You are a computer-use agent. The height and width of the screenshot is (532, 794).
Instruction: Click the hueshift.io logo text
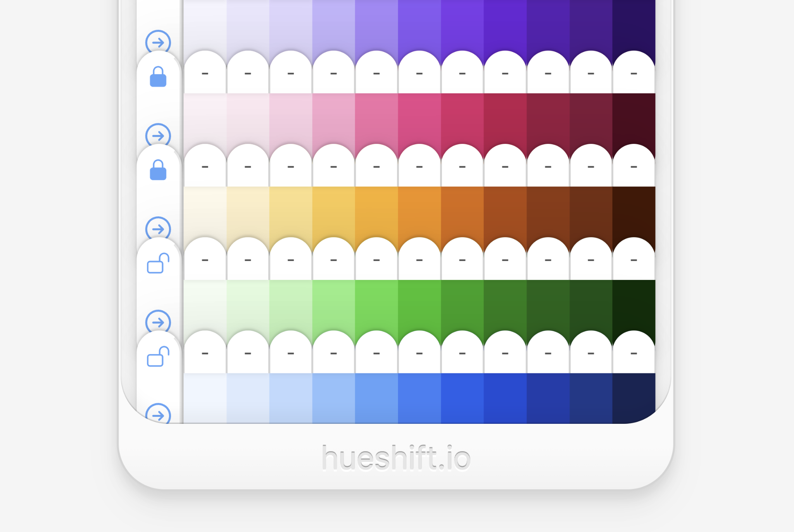tap(396, 458)
